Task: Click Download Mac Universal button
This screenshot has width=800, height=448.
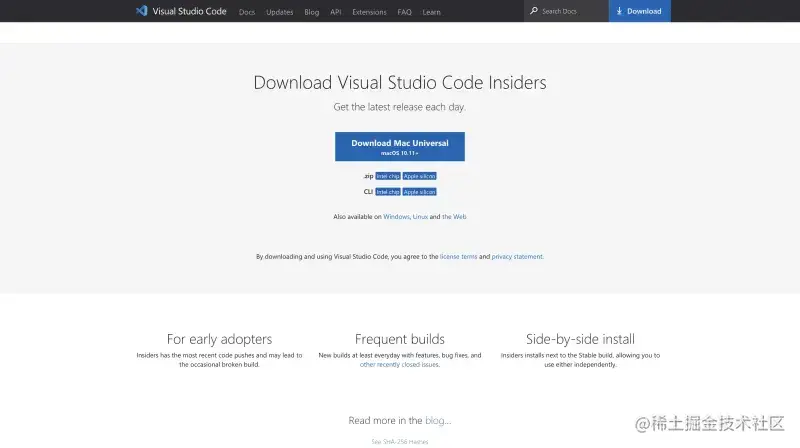Action: (400, 146)
